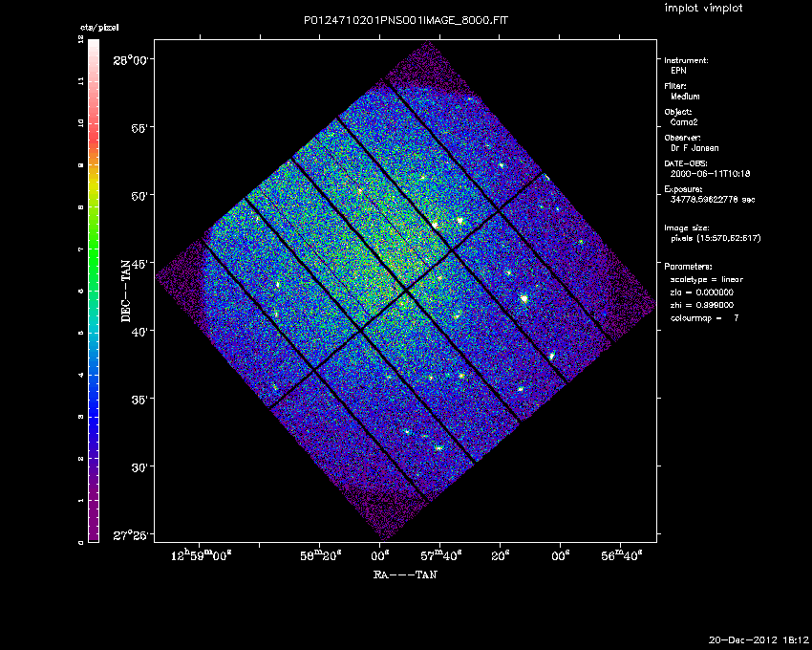The image size is (812, 650).
Task: Click the declination tick label 28°00'
Action: 133,60
